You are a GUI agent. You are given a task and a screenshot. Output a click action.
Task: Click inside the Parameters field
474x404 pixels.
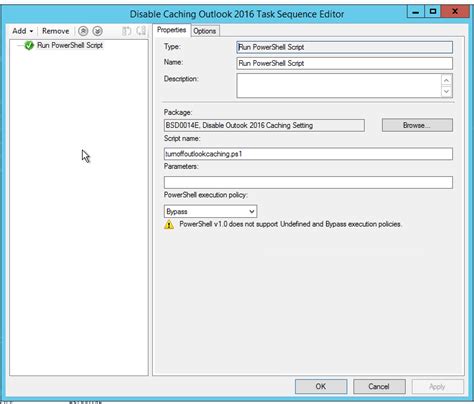308,182
